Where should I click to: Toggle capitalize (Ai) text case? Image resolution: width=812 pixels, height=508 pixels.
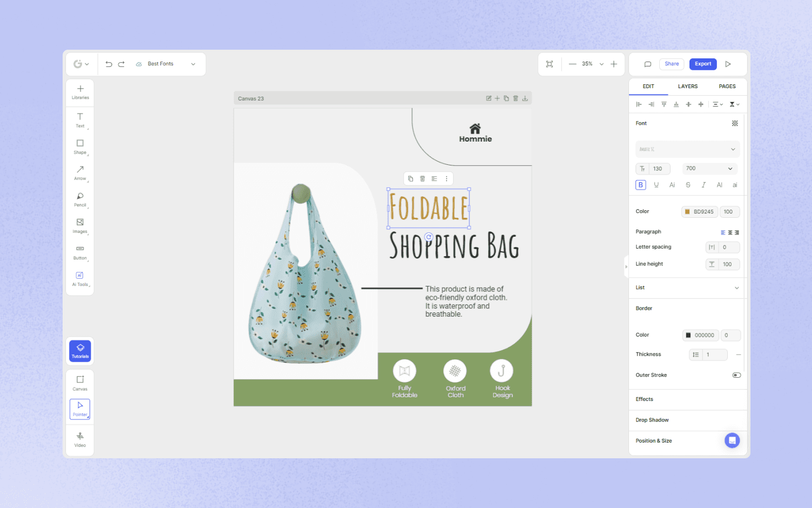tap(672, 185)
